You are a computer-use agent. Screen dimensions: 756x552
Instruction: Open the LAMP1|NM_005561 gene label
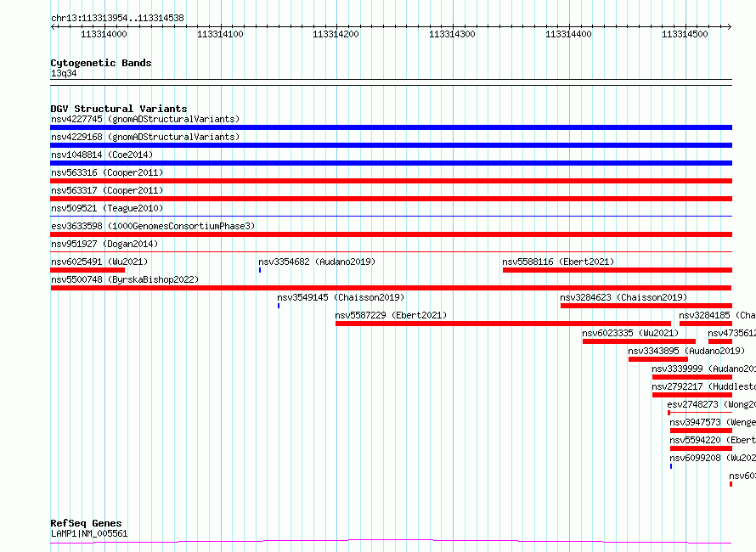(89, 533)
